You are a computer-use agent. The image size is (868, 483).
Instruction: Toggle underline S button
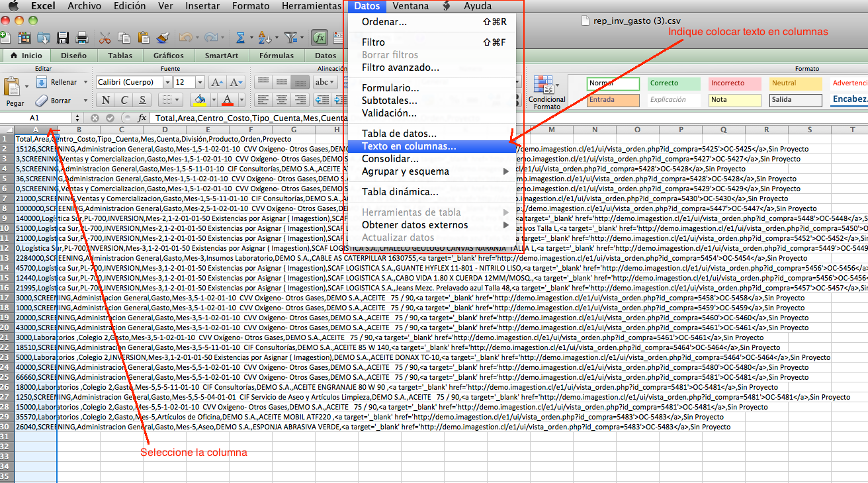pos(142,100)
